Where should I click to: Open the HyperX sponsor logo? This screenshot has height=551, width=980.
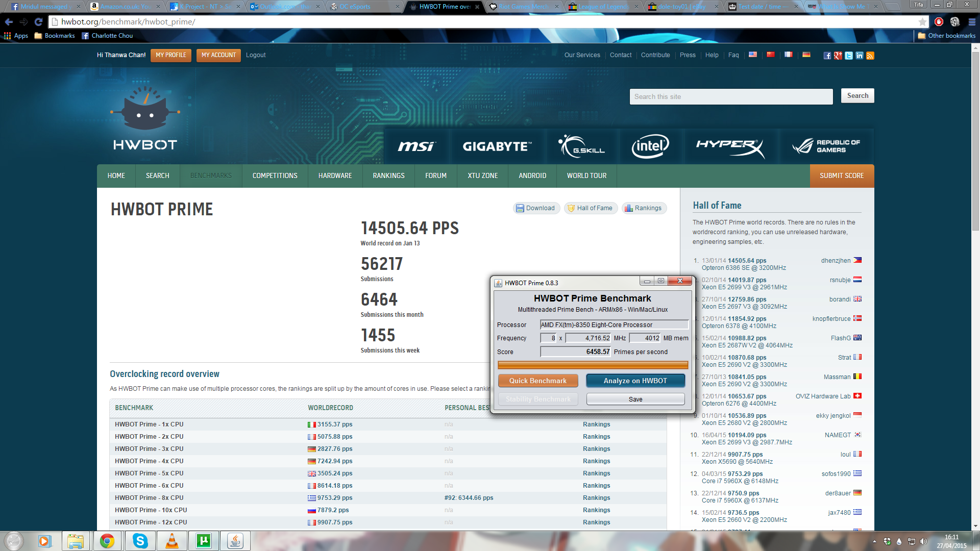coord(730,146)
